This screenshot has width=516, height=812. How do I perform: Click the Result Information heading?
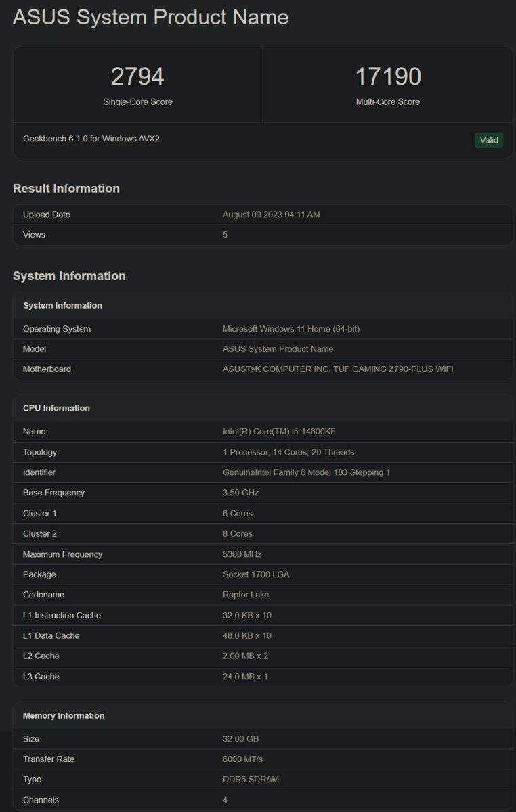[66, 189]
